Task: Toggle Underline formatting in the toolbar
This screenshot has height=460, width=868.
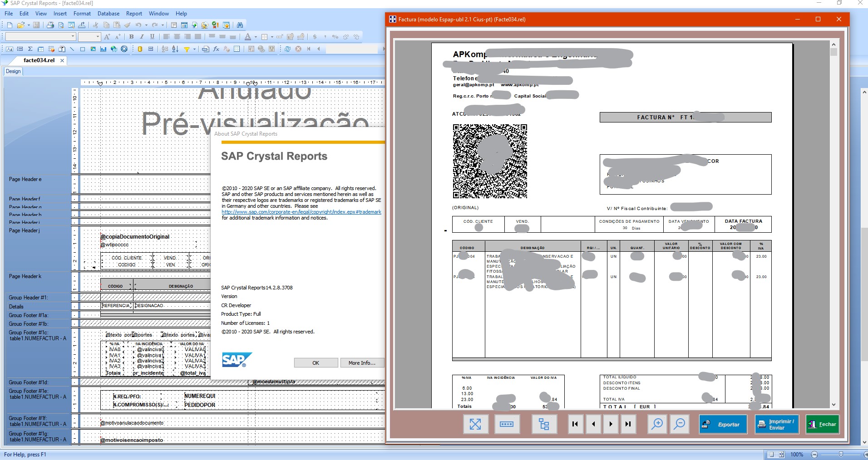Action: click(152, 37)
